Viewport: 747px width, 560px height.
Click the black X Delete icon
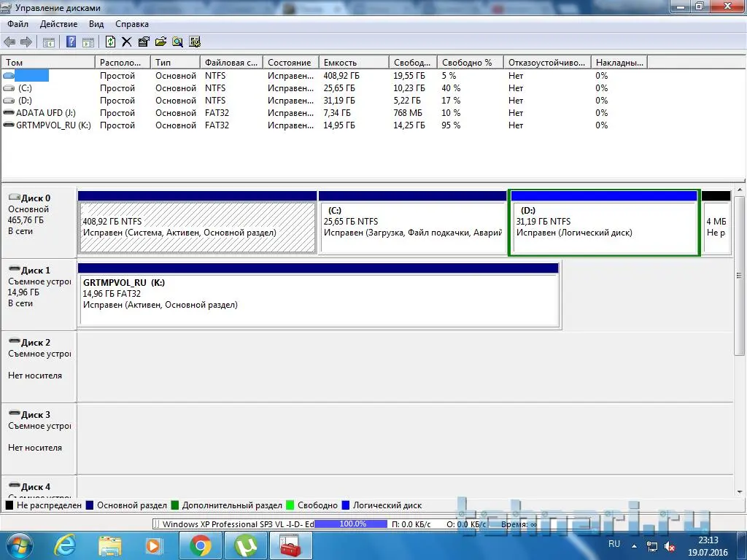(x=127, y=42)
